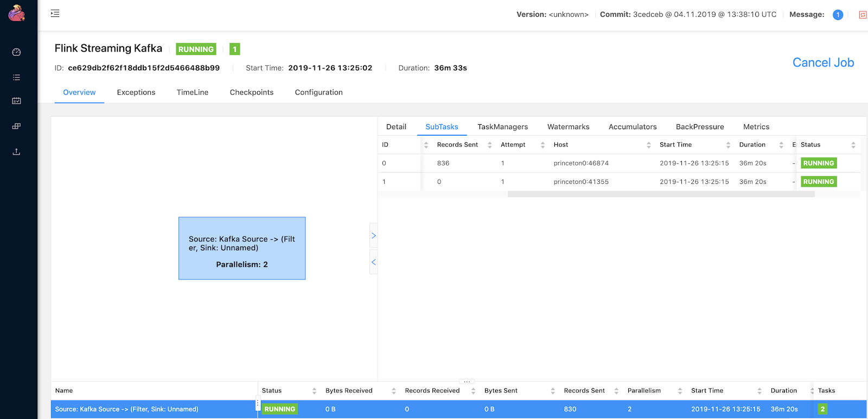The image size is (868, 419).
Task: Open the Submit New Job upload icon
Action: click(x=16, y=152)
